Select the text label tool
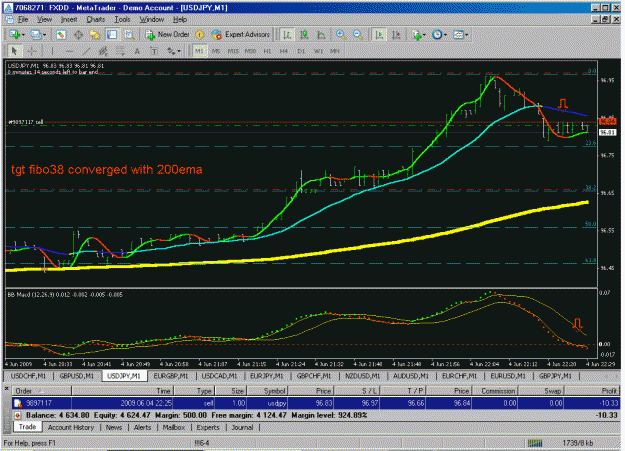 tap(154, 51)
